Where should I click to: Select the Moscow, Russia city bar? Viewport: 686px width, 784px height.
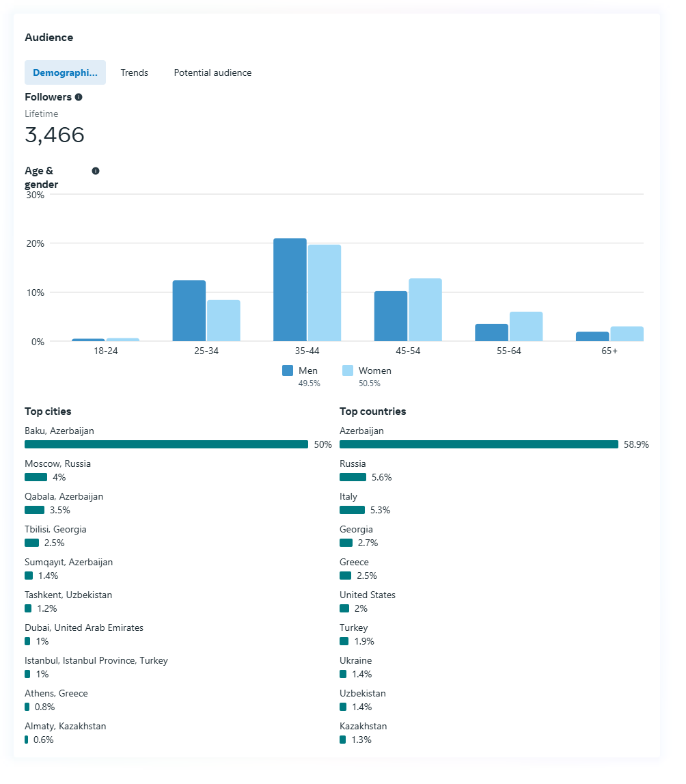click(x=36, y=477)
